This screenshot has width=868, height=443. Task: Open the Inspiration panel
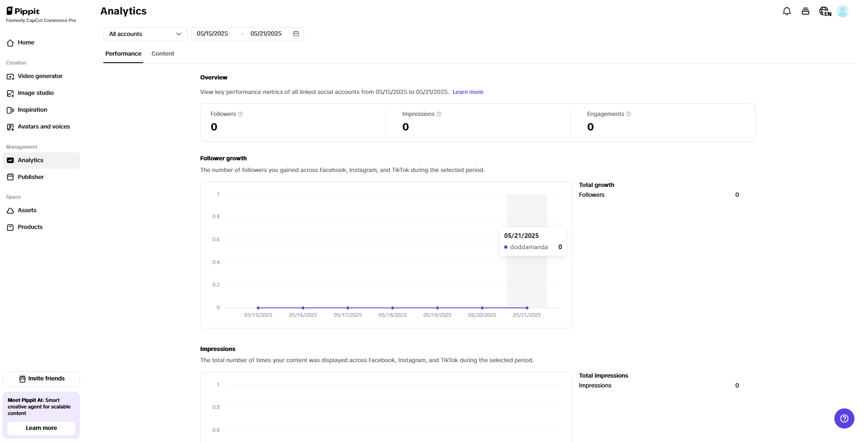32,109
